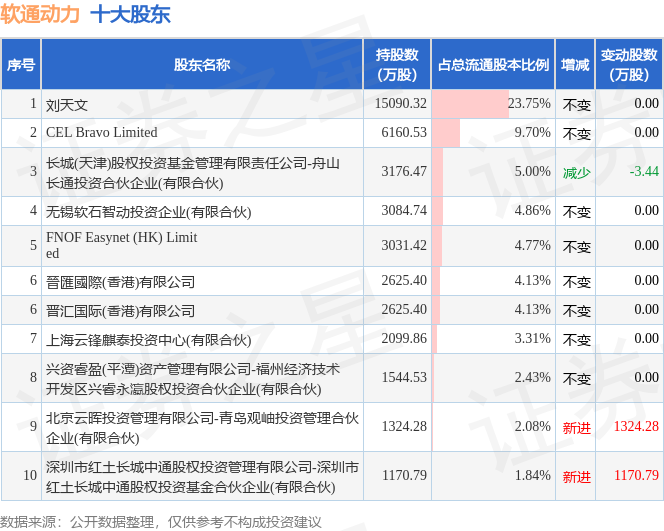Click the 4.86% percentage value

(x=532, y=210)
